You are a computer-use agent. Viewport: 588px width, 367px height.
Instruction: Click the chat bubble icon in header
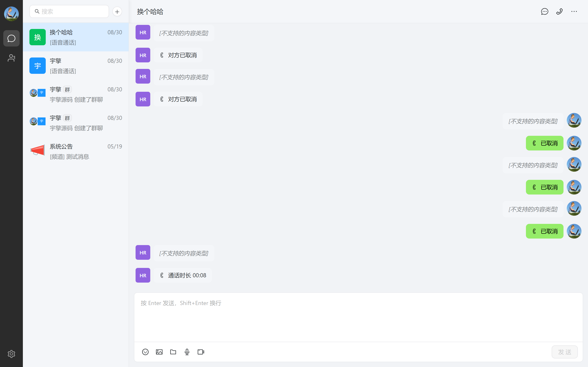[545, 11]
